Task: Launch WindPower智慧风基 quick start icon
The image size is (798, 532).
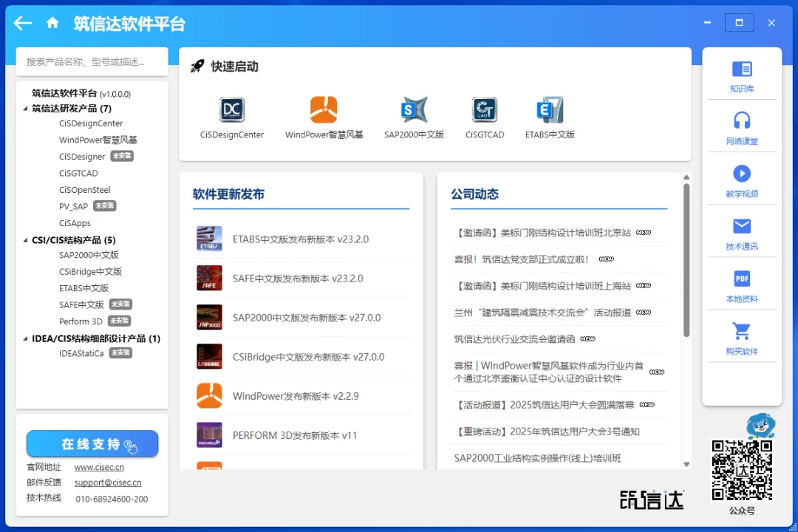Action: tap(324, 110)
